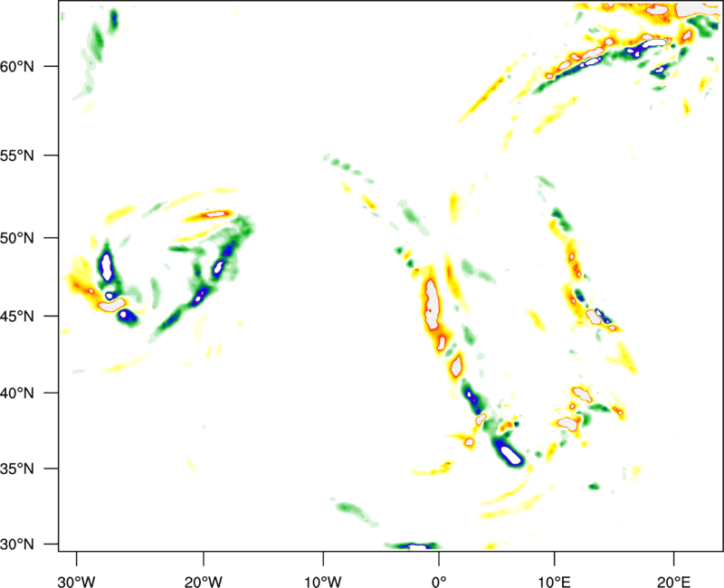724x588 pixels.
Task: Click the 45°N latitude label
Action: (x=17, y=317)
